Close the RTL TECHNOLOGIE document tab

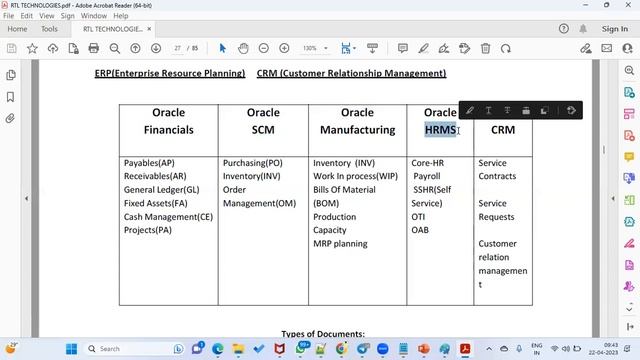(149, 29)
